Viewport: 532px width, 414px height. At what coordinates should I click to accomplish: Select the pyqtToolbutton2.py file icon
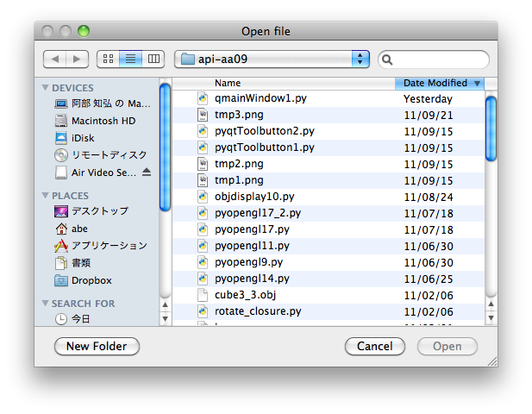(x=203, y=131)
